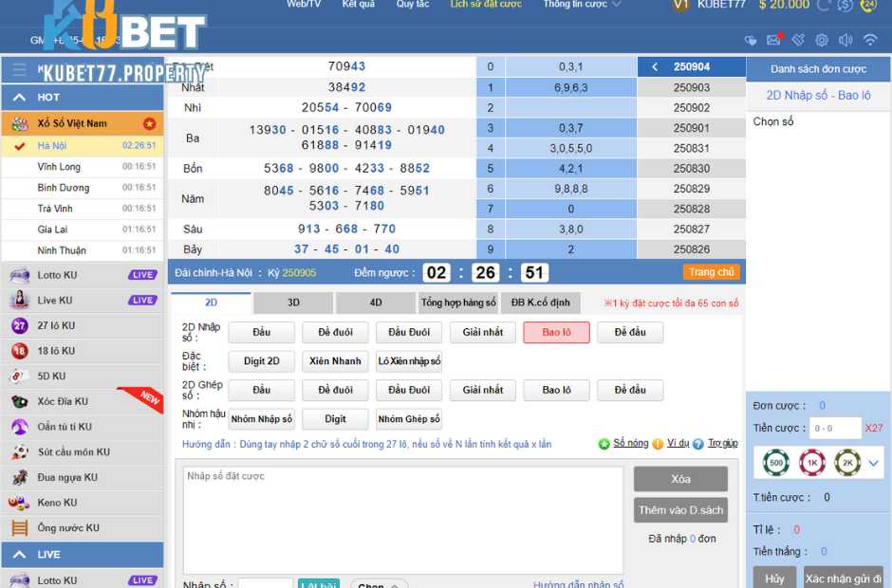Collapse the LIVE section chevron
This screenshot has height=588, width=892.
(x=19, y=555)
